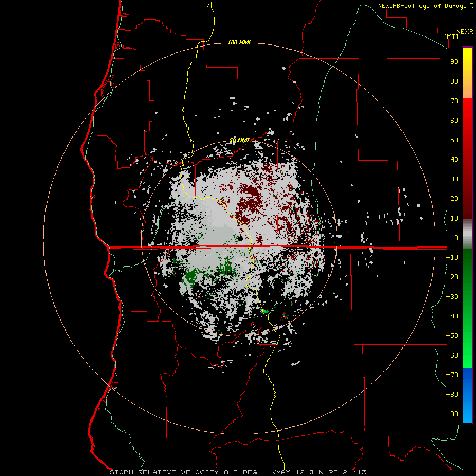Viewport: 476px width, 476px height.
Task: Click the 60 value on the velocity scale
Action: coord(454,121)
